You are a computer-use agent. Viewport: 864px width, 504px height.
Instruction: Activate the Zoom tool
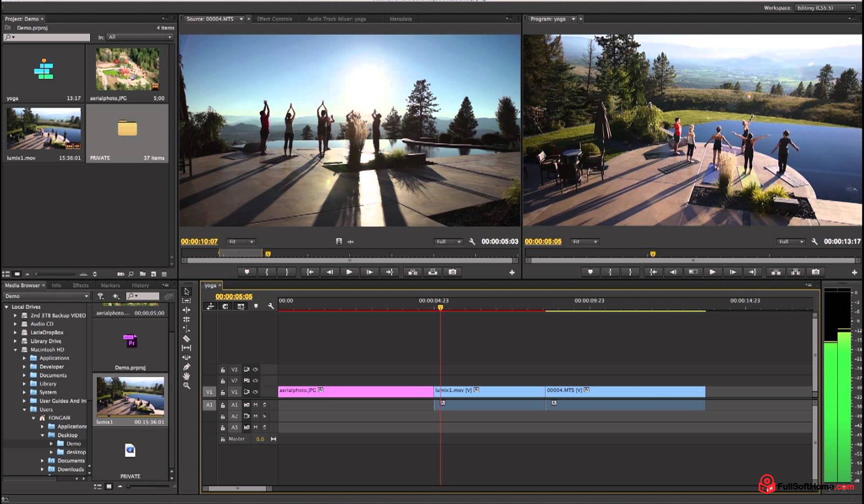pos(186,385)
